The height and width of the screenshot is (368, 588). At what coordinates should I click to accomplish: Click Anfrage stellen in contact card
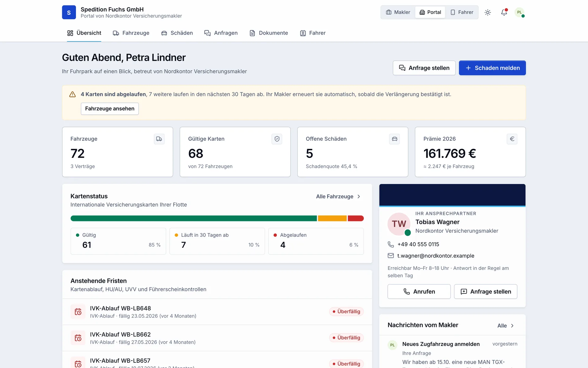486,292
